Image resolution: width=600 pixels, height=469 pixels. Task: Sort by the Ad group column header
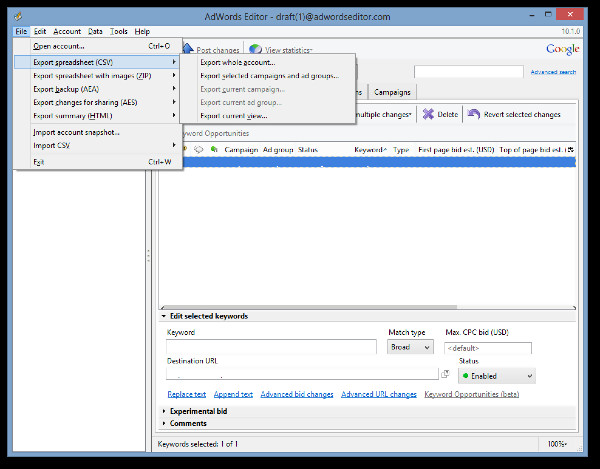[x=278, y=150]
